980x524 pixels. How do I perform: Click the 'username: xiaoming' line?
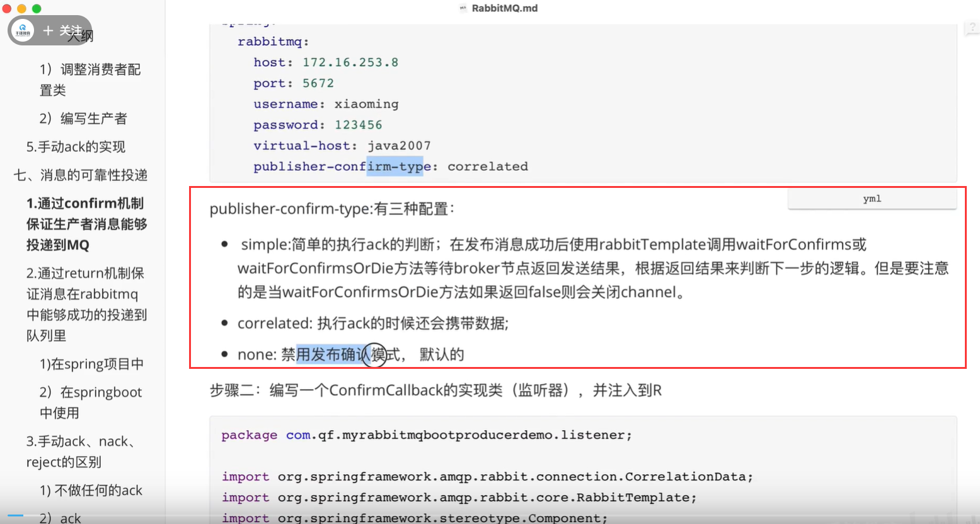326,104
